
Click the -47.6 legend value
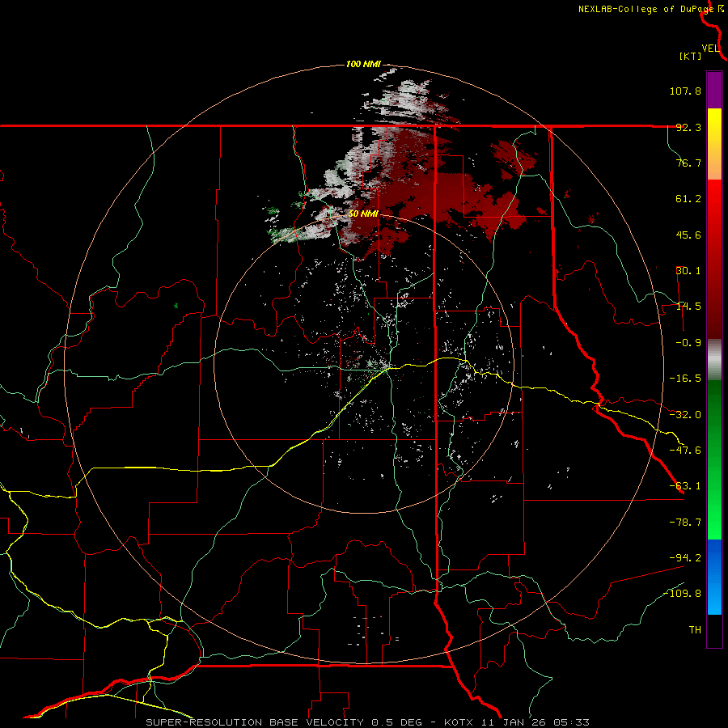coord(685,451)
